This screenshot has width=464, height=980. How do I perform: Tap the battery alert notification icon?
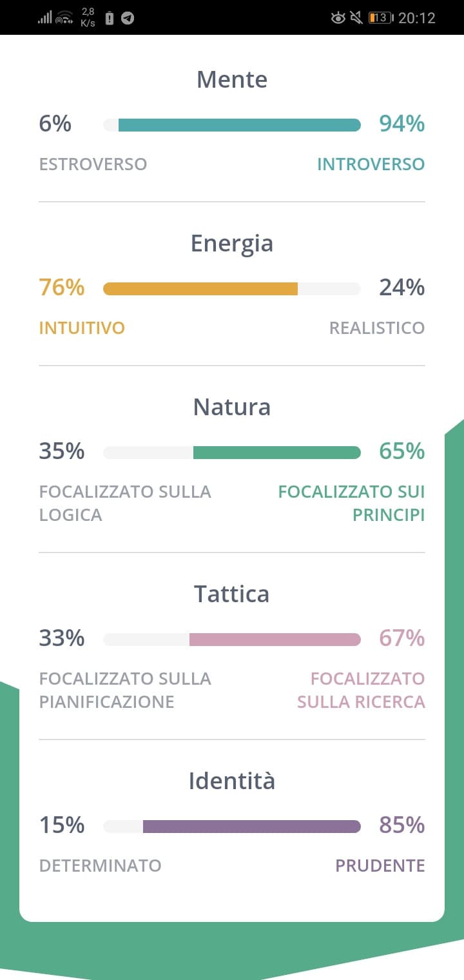point(110,18)
